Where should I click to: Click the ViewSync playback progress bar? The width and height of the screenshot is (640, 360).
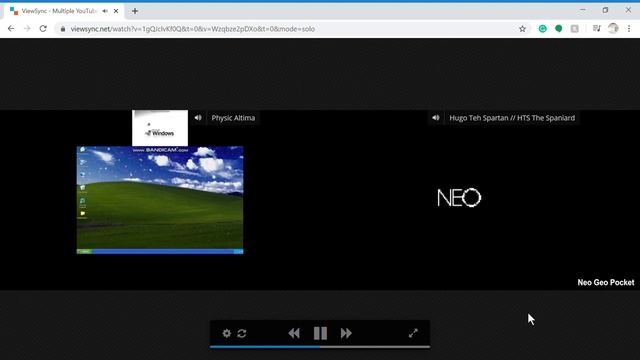click(x=320, y=347)
